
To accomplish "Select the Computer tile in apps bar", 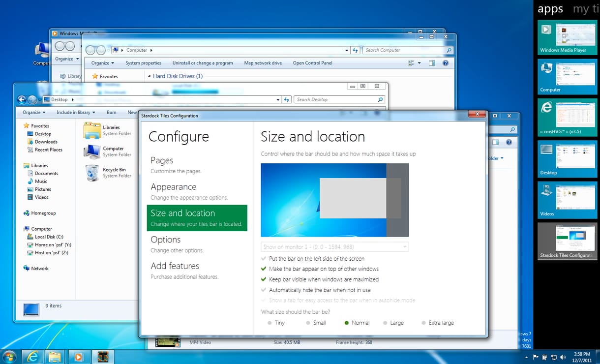I will click(567, 77).
